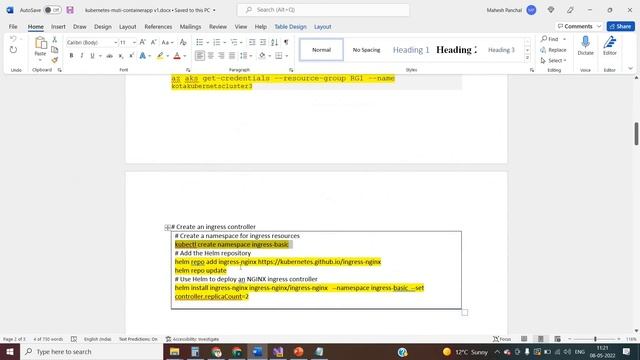Apply yellow text highlight color
The height and width of the screenshot is (360, 640).
pos(160,56)
